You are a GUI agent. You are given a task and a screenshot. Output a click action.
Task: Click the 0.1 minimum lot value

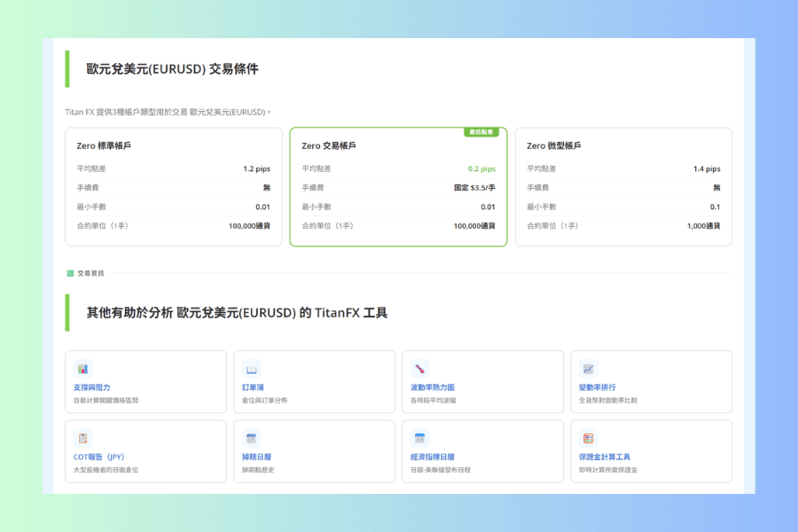coord(715,207)
